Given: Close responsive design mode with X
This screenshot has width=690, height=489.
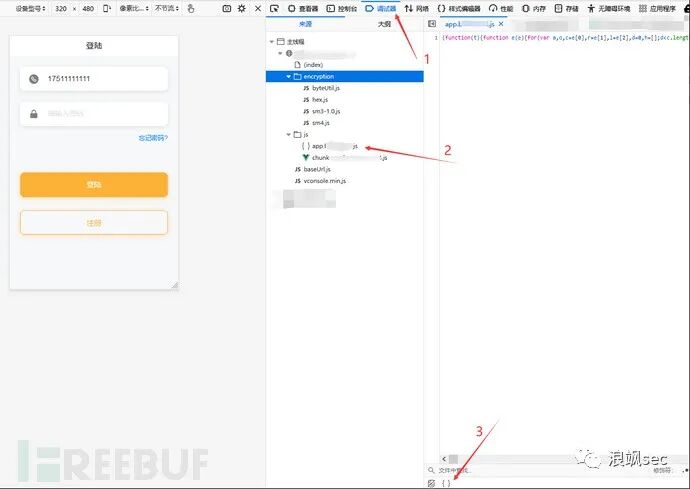Looking at the screenshot, I should pyautogui.click(x=258, y=8).
